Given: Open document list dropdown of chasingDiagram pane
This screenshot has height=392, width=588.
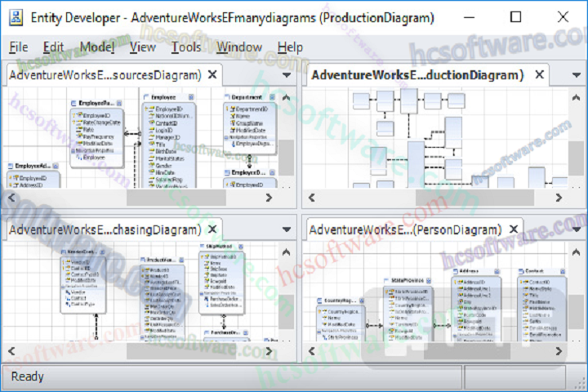Looking at the screenshot, I should [287, 229].
